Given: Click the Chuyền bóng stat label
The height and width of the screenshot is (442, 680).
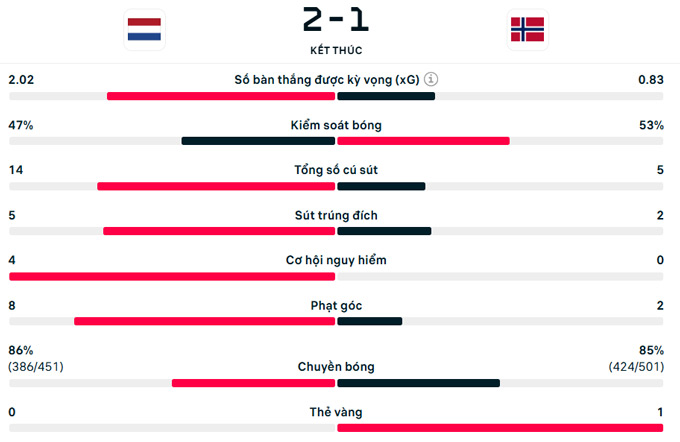Looking at the screenshot, I should (336, 367).
